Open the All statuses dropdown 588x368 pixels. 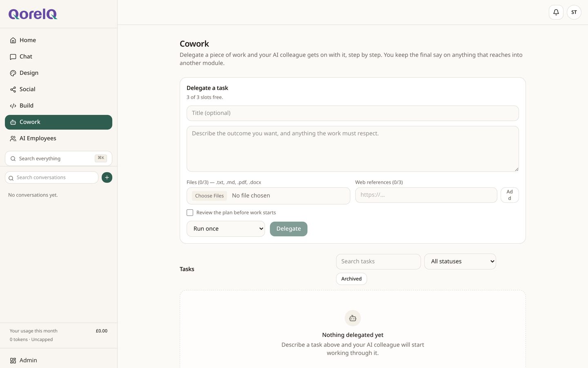[460, 262]
